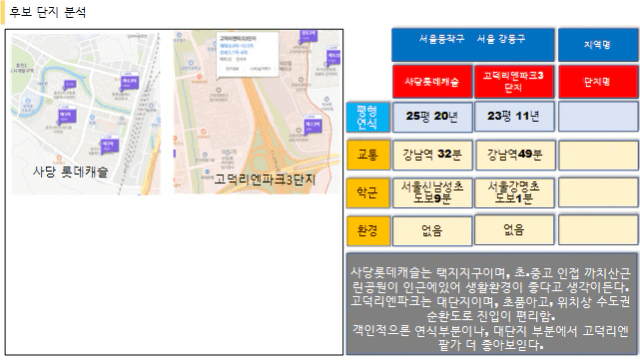Select the 서울신남성초 도보9분 cell
The height and width of the screenshot is (360, 640).
click(432, 193)
